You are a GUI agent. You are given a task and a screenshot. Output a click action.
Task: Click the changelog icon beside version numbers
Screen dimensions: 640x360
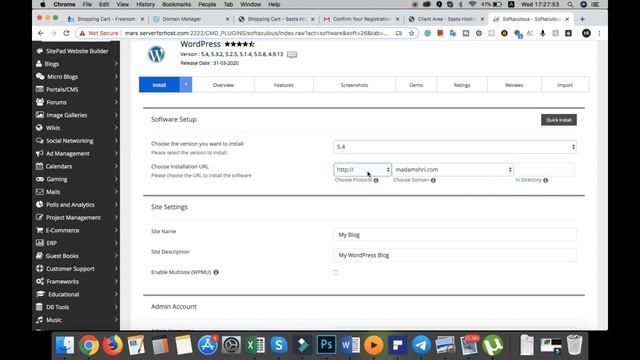(x=292, y=54)
